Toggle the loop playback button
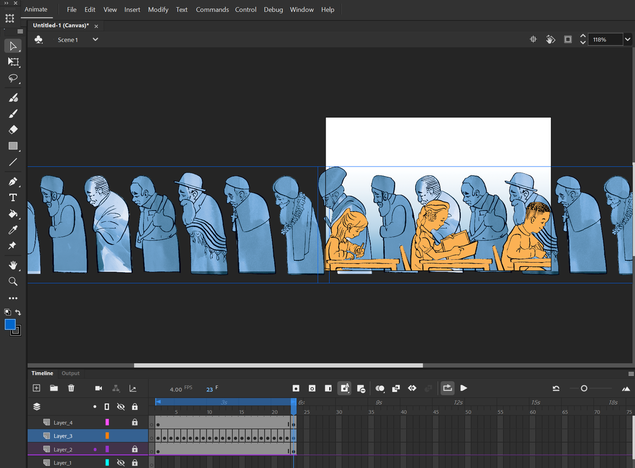635x468 pixels. click(447, 388)
